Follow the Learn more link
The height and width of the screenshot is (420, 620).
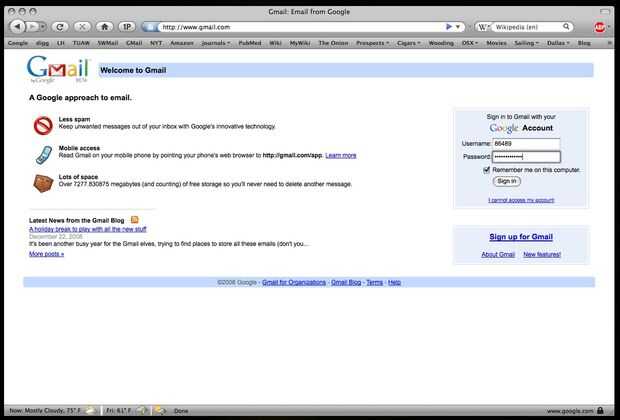click(x=341, y=155)
